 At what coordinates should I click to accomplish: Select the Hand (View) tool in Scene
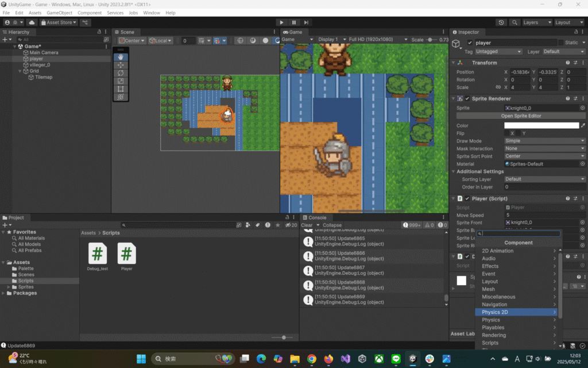point(121,57)
